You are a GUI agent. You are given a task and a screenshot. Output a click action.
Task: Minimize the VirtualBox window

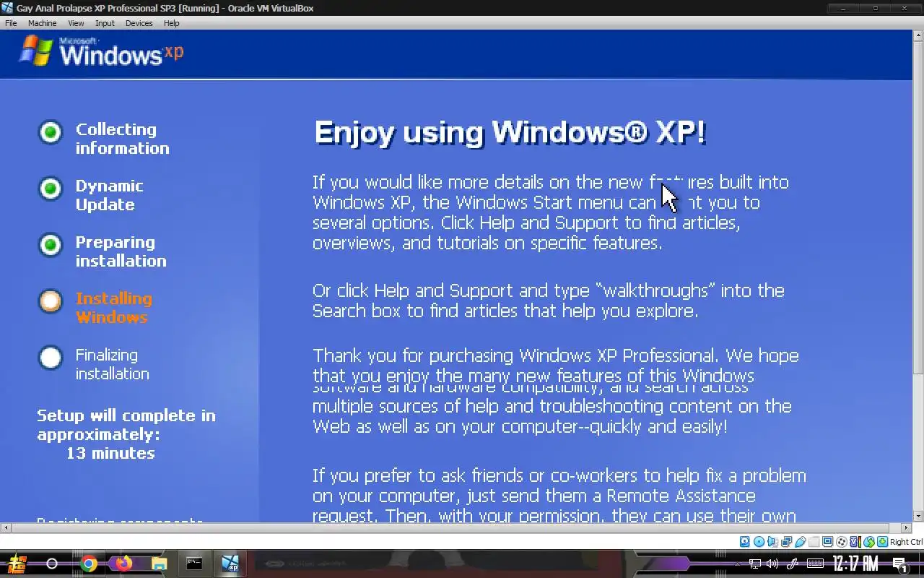pyautogui.click(x=844, y=8)
